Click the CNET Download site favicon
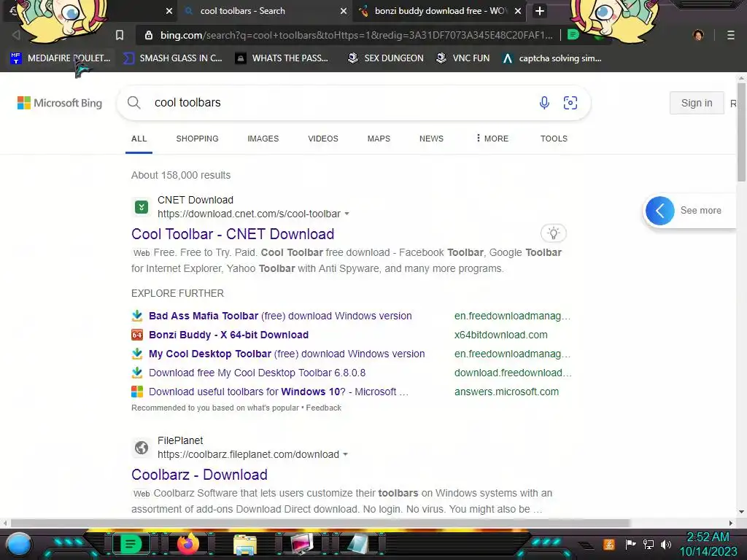 tap(141, 207)
